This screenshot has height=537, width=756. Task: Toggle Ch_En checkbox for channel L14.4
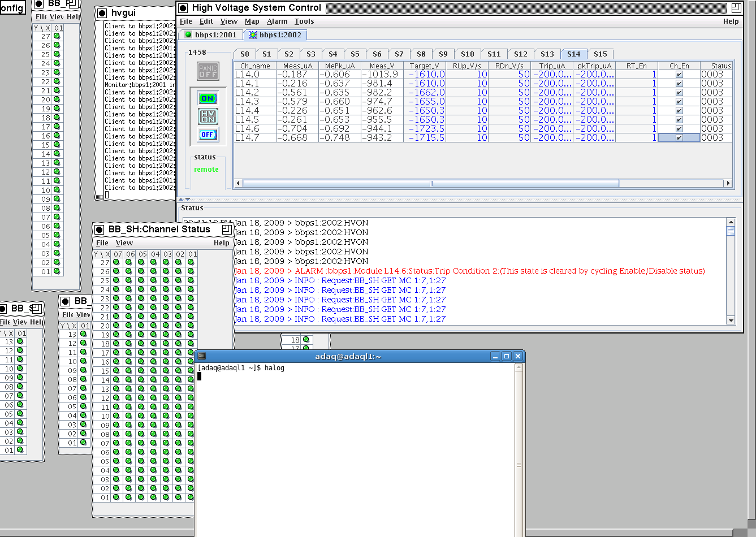[679, 110]
